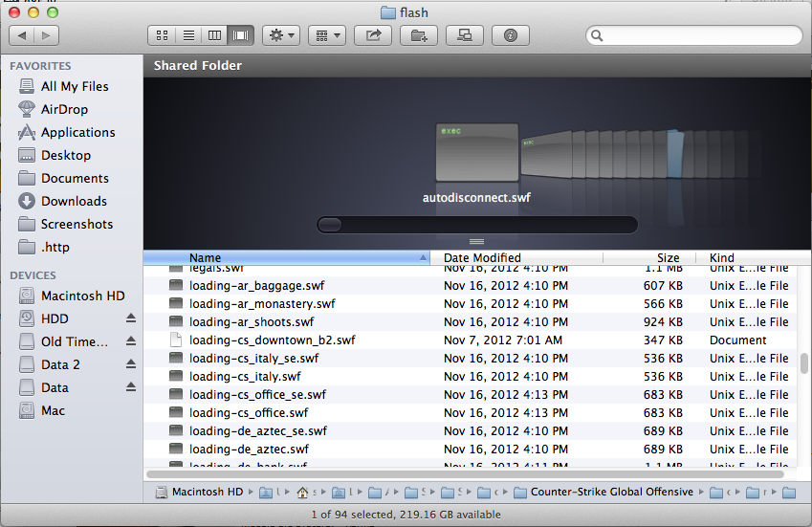Click Macintosh HD in path bar
The height and width of the screenshot is (527, 812).
[200, 492]
